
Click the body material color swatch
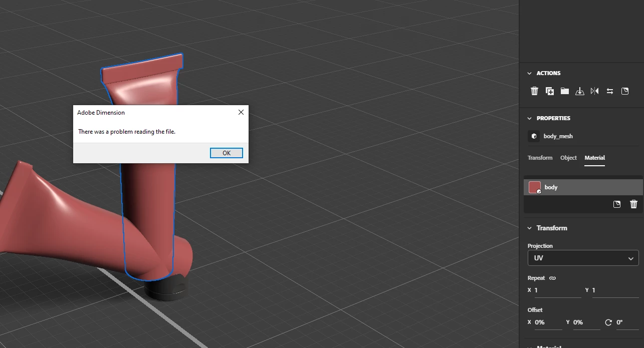coord(535,187)
